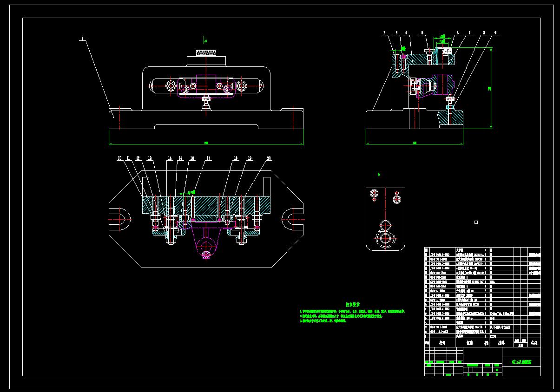
Task: Select callout number 17 in the plan view
Action: tap(208, 158)
